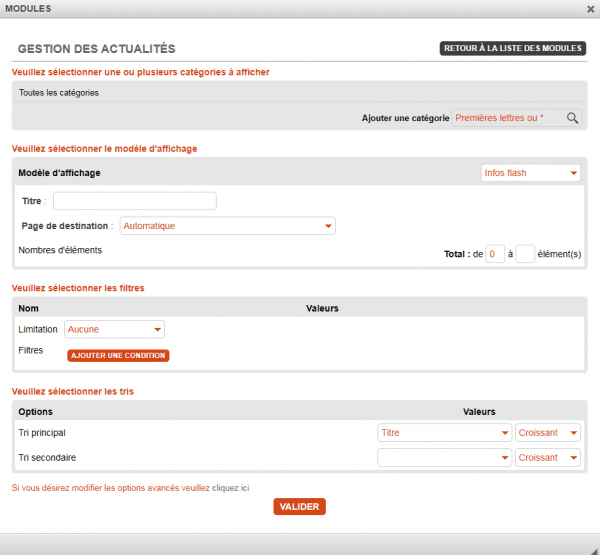This screenshot has width=600, height=555.
Task: Open the Tri secondaire Croissant order dropdown
Action: pyautogui.click(x=548, y=457)
